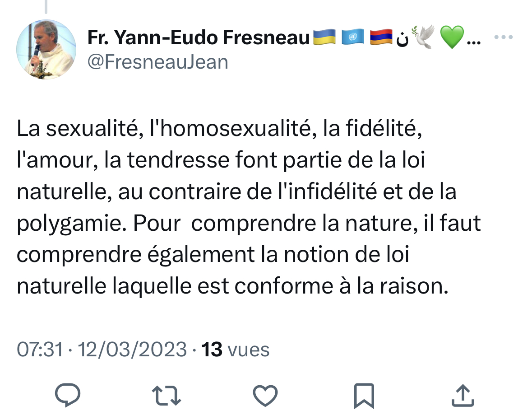The width and height of the screenshot is (532, 420).
Task: Like the tweet with the heart icon
Action: point(265,395)
